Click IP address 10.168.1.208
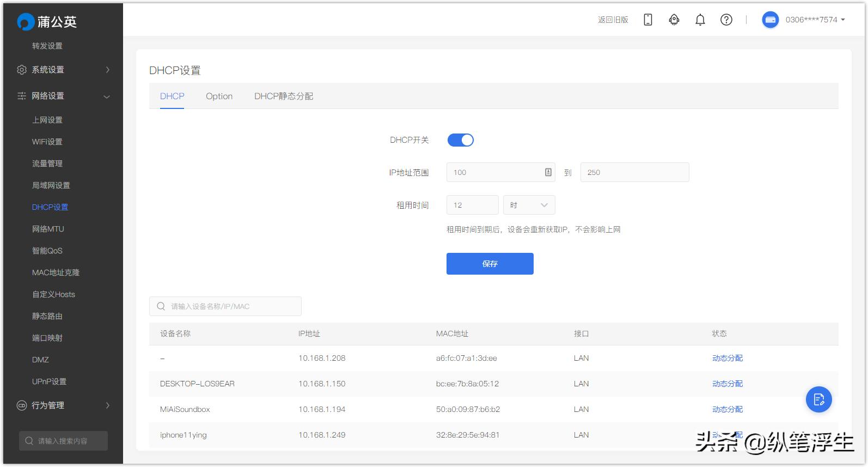The image size is (868, 467). click(x=322, y=358)
